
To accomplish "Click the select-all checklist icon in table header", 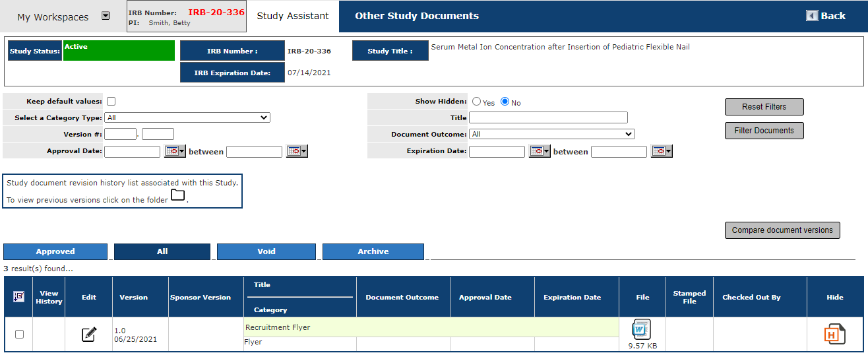I will click(18, 297).
